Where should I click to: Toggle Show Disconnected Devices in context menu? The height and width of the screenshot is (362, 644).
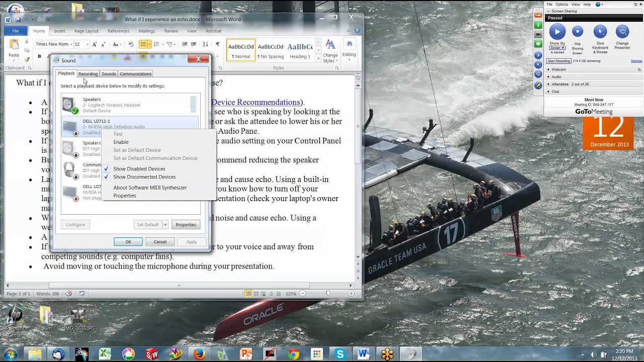click(x=144, y=177)
